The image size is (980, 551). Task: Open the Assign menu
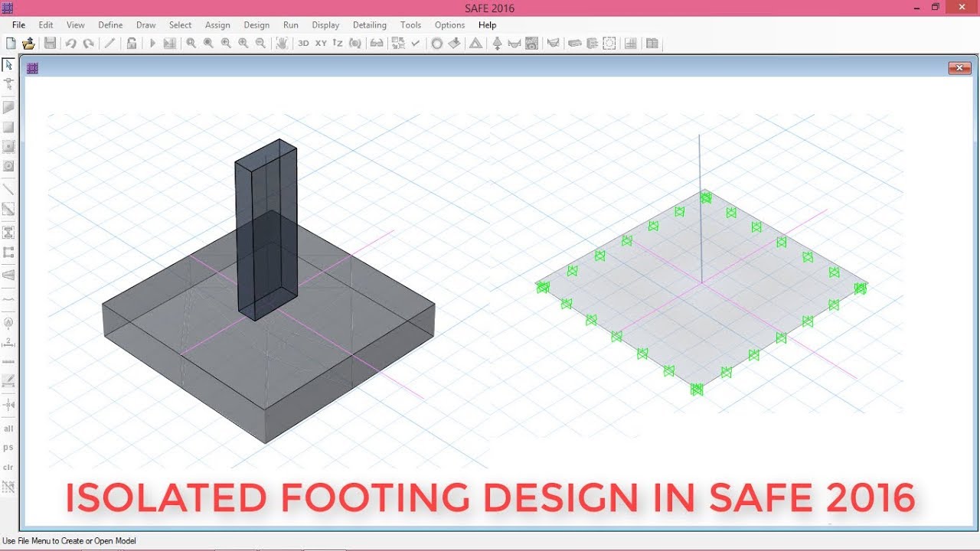click(x=217, y=25)
